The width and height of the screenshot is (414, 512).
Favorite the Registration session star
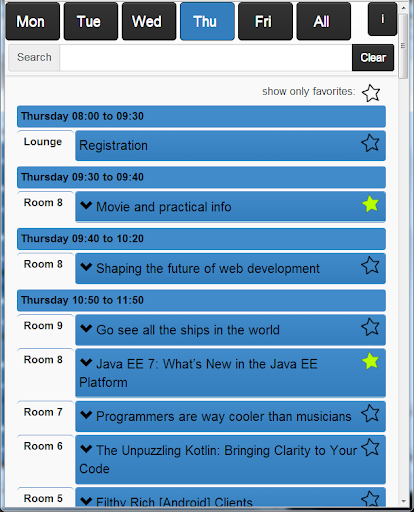(x=370, y=143)
